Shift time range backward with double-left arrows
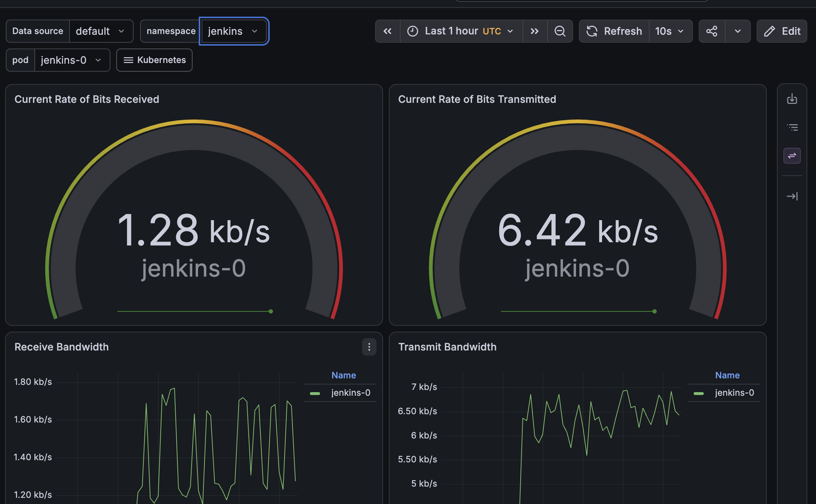The width and height of the screenshot is (816, 504). 387,31
